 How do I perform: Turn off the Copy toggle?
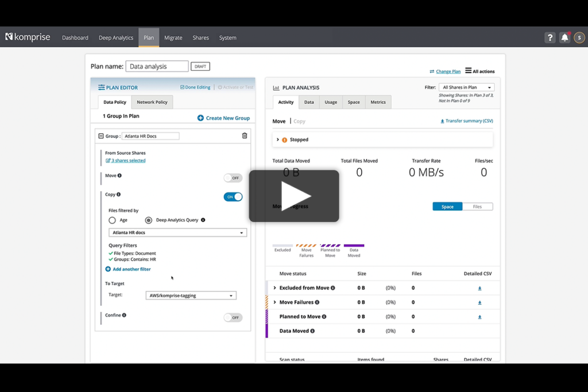(233, 196)
